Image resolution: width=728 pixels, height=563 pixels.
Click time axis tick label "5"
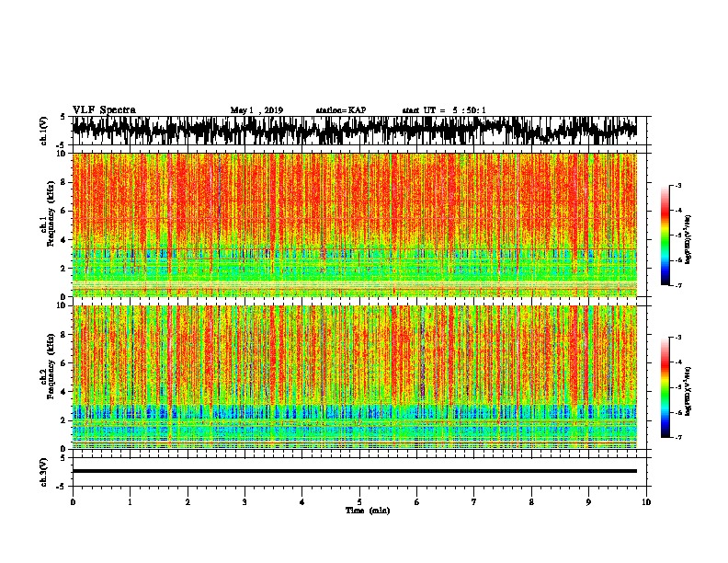[359, 502]
